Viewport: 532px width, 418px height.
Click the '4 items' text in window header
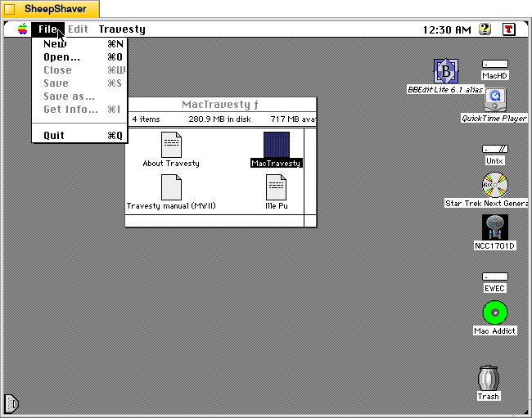point(146,119)
